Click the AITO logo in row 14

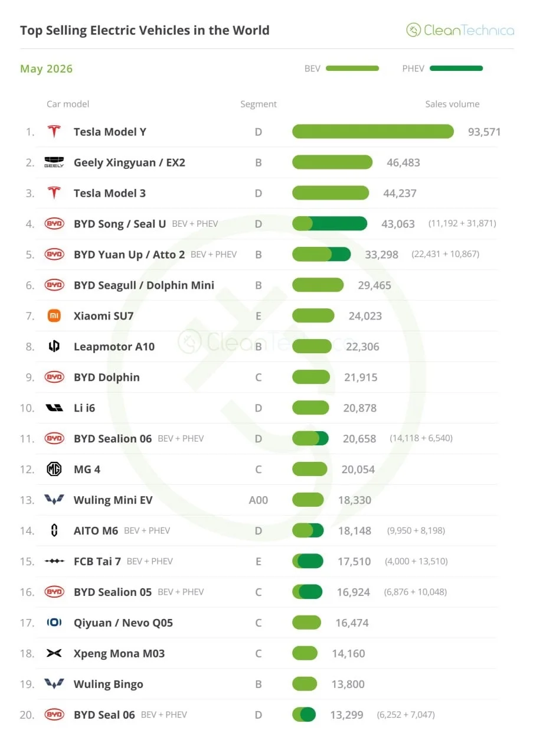coord(54,531)
